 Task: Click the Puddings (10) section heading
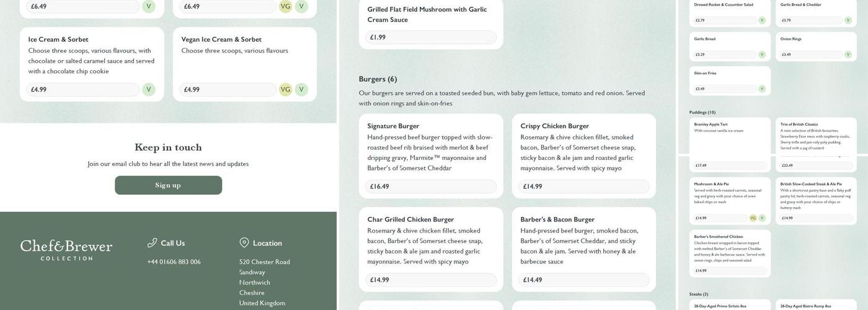pos(702,112)
